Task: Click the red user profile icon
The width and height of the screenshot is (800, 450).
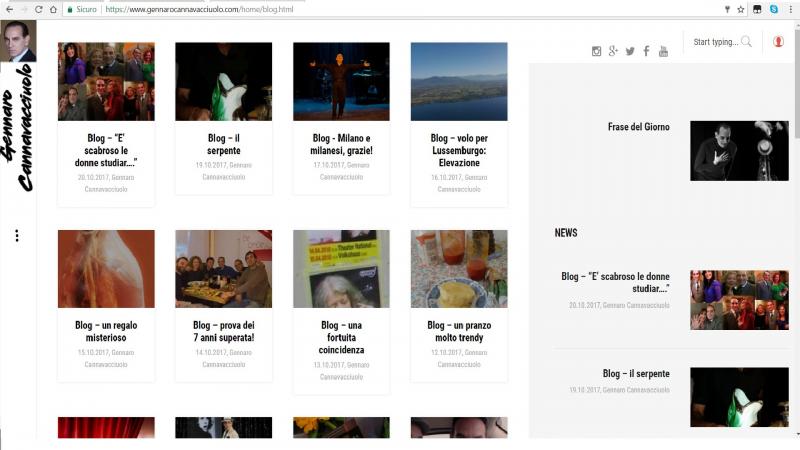Action: (x=778, y=42)
